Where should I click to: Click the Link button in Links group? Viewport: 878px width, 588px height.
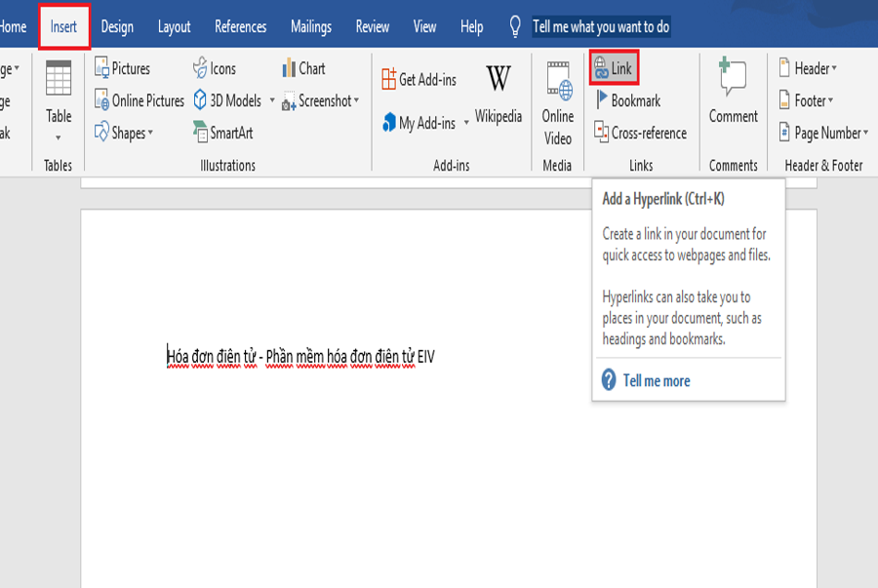(614, 68)
